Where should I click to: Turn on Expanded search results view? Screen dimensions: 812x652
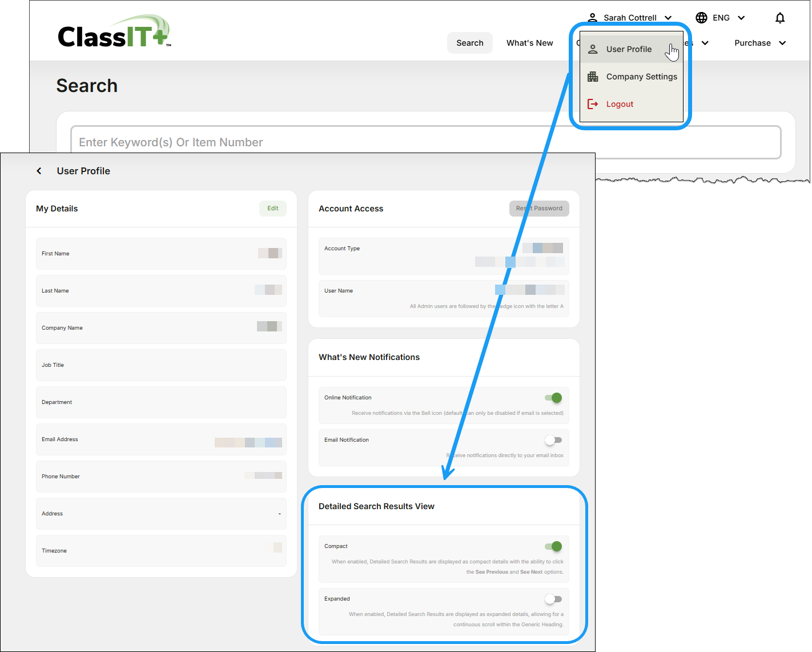point(553,599)
